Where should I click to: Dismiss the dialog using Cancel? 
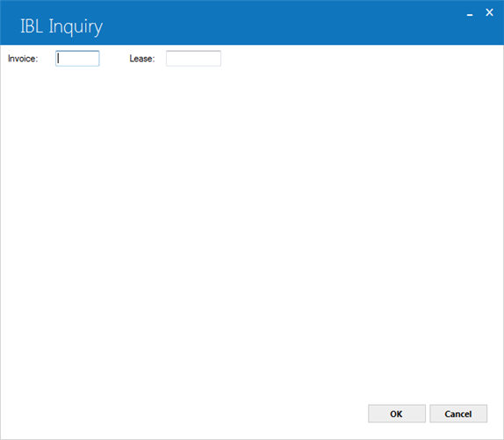coord(458,414)
